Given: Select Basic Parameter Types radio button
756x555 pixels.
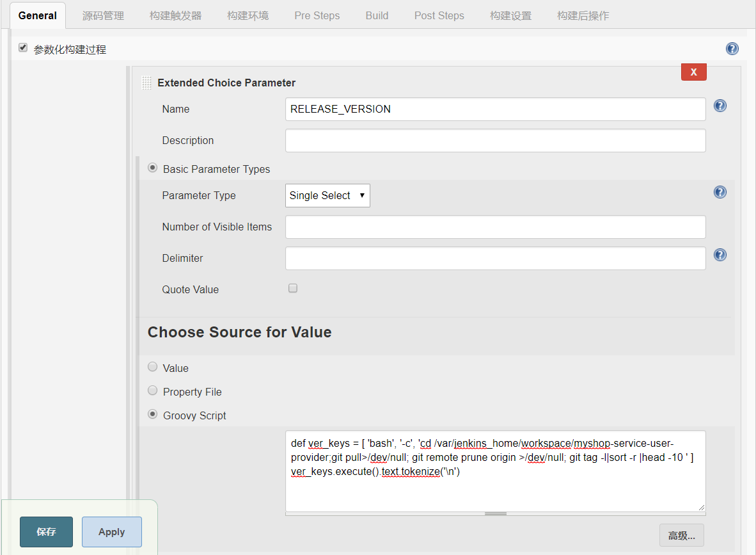Looking at the screenshot, I should pos(152,168).
